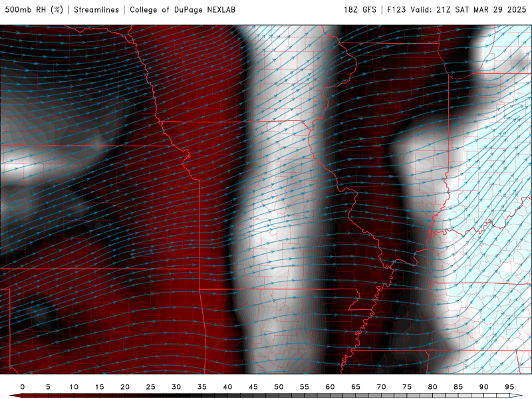Click the '60' humidity scale label
This screenshot has height=399, width=532.
coord(330,387)
